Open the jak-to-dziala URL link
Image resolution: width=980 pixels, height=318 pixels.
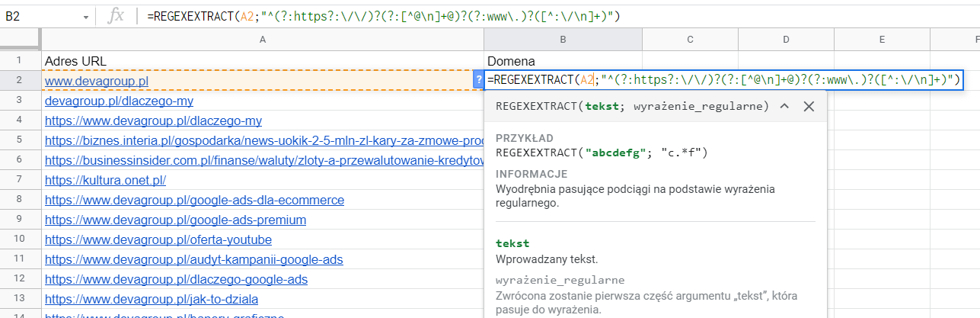(152, 299)
